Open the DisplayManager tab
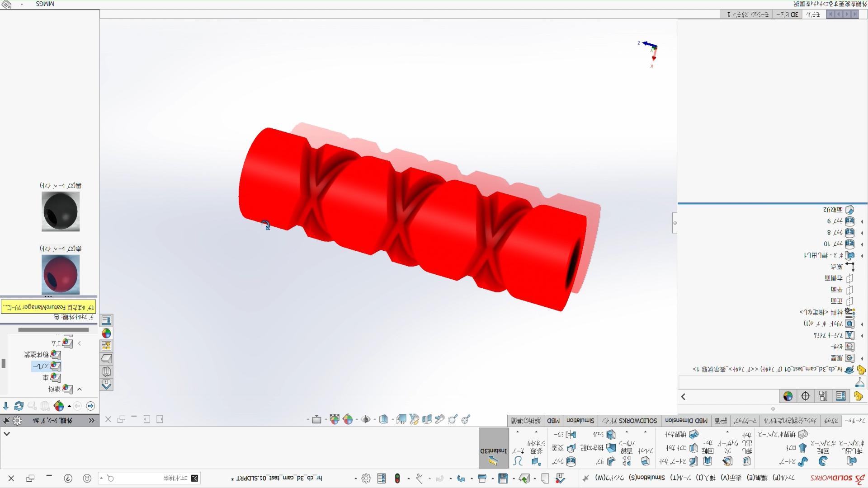Screen dimensions: 868x488 [788, 396]
